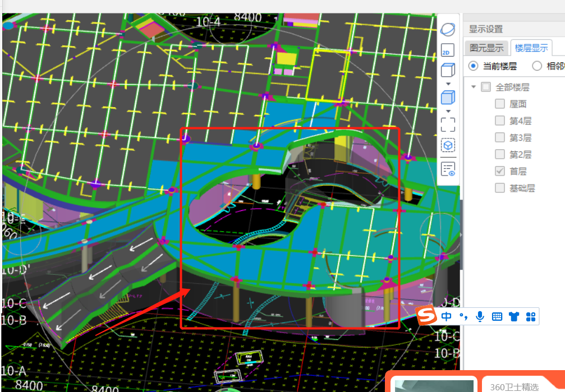Select the 当前楼层 radio button
The height and width of the screenshot is (392, 565).
point(473,66)
